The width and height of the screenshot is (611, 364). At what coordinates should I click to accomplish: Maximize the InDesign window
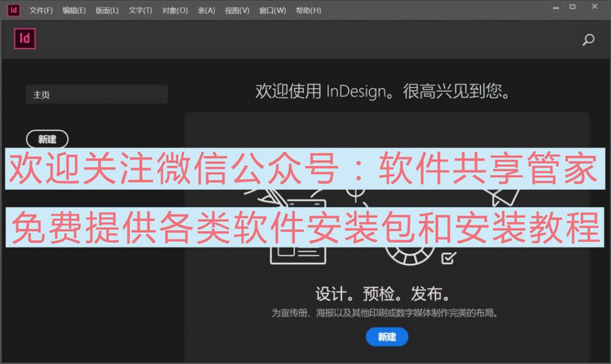(x=572, y=7)
